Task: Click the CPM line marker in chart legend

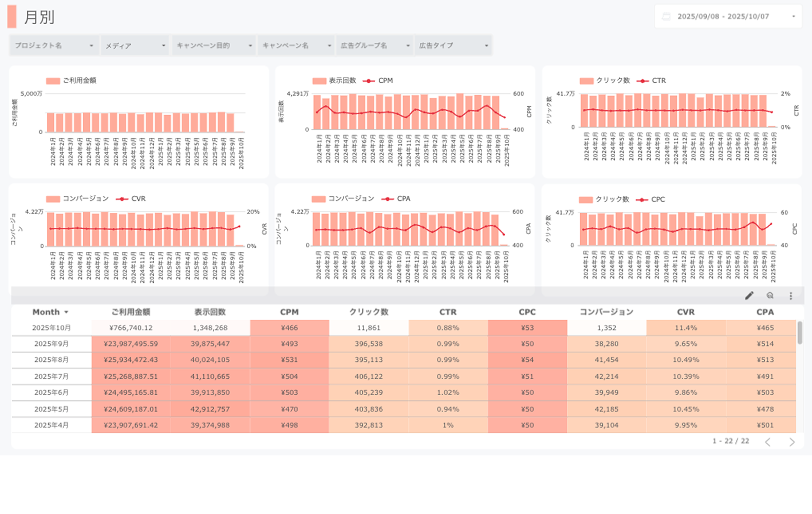Action: pos(368,81)
